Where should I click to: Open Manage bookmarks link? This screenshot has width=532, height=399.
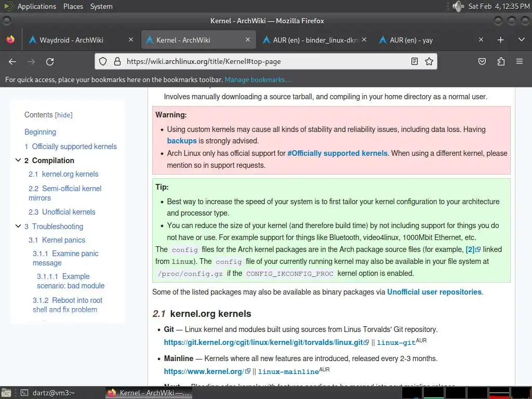[x=258, y=79]
